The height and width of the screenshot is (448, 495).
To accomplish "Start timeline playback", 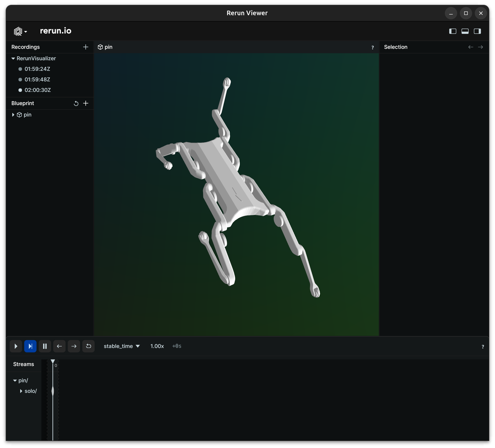I will (16, 346).
